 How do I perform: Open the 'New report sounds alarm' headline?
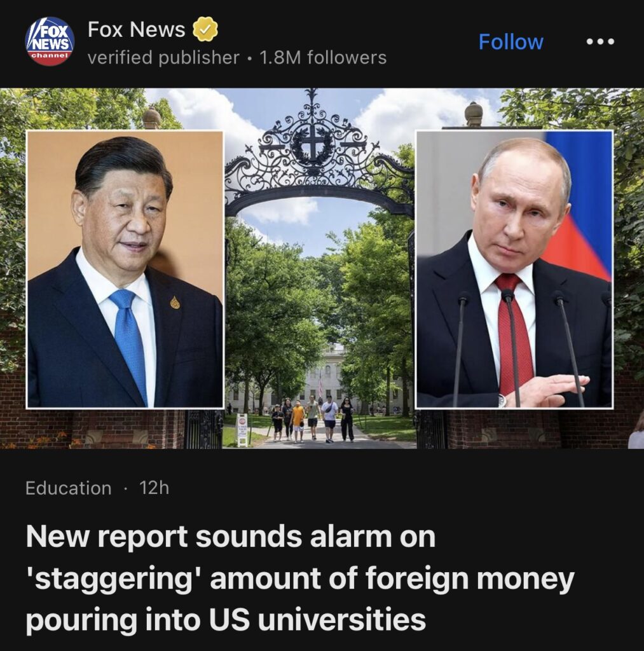coord(300,578)
